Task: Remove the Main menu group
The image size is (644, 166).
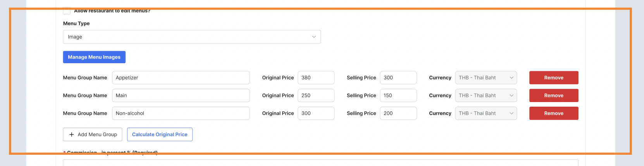Action: click(x=554, y=95)
